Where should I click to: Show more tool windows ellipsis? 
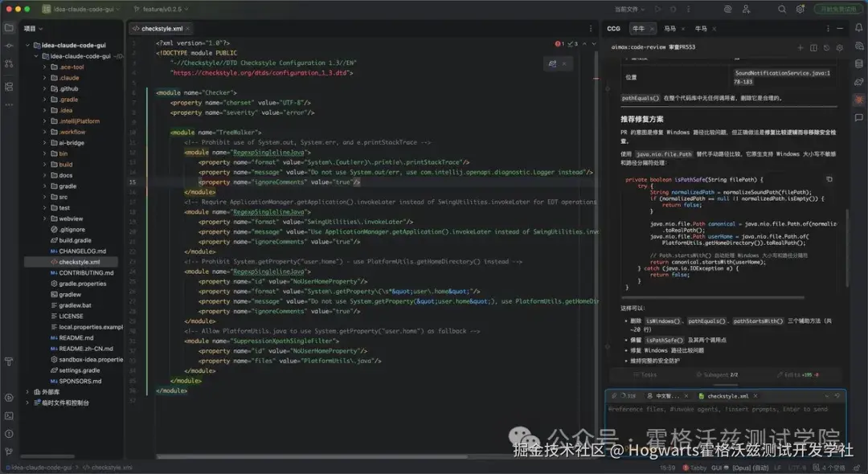[x=9, y=104]
